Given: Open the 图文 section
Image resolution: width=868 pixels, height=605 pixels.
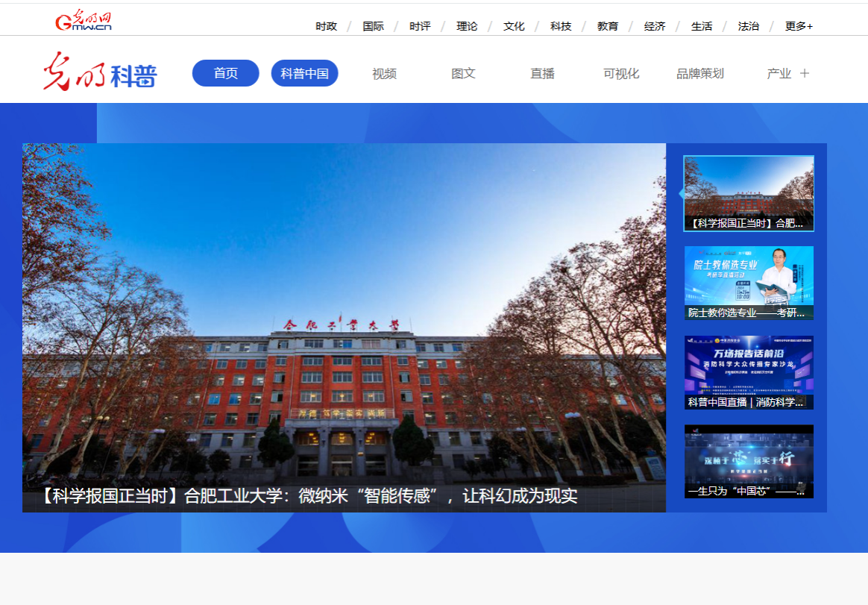Looking at the screenshot, I should (x=463, y=74).
